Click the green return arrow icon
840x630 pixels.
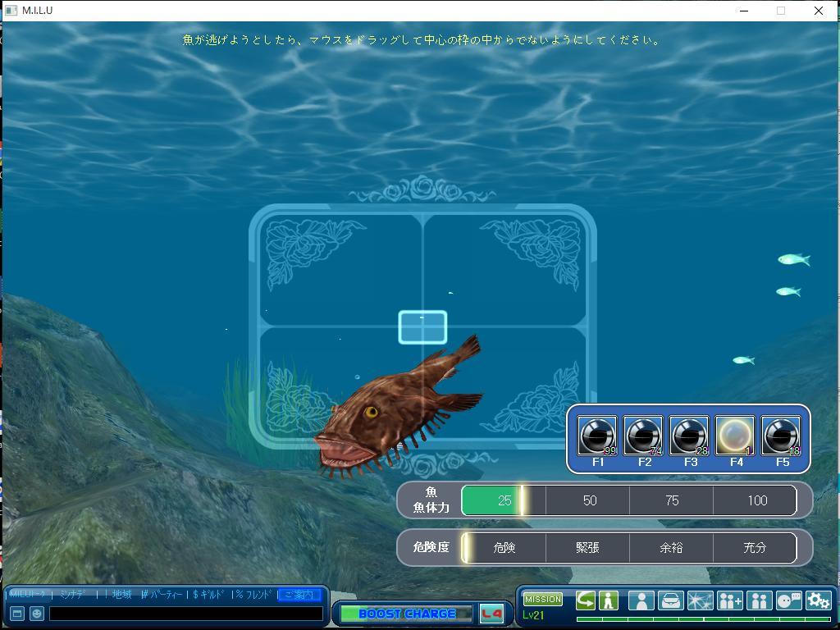tap(585, 600)
